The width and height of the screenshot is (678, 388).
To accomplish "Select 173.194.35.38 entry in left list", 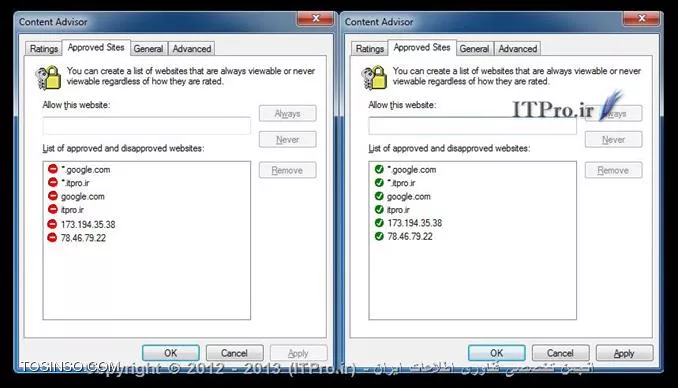I will pos(88,224).
